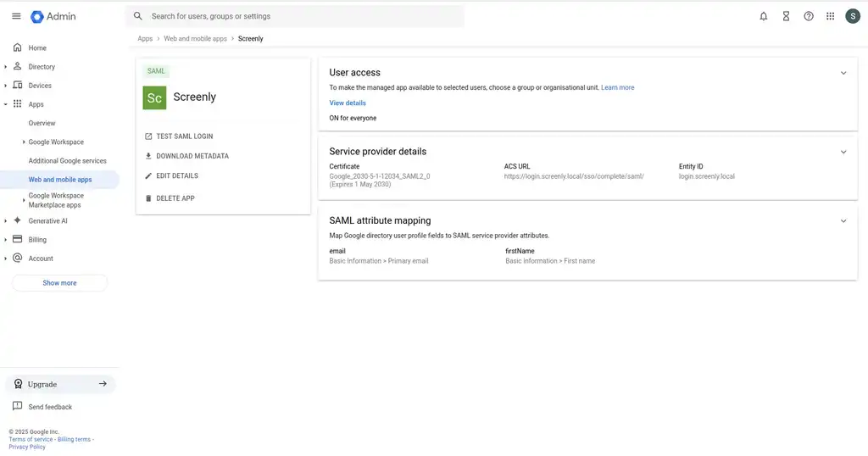Open the tasks hourglass icon
The height and width of the screenshot is (456, 868).
786,16
